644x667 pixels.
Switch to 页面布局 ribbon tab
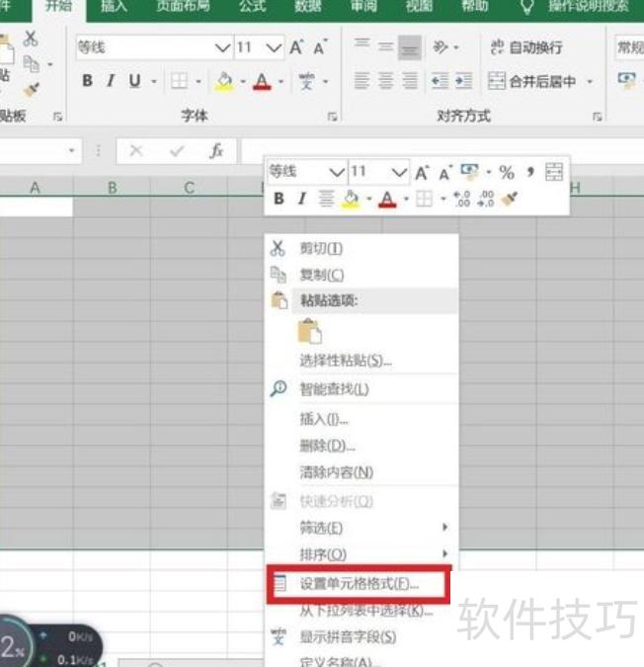pos(183,6)
